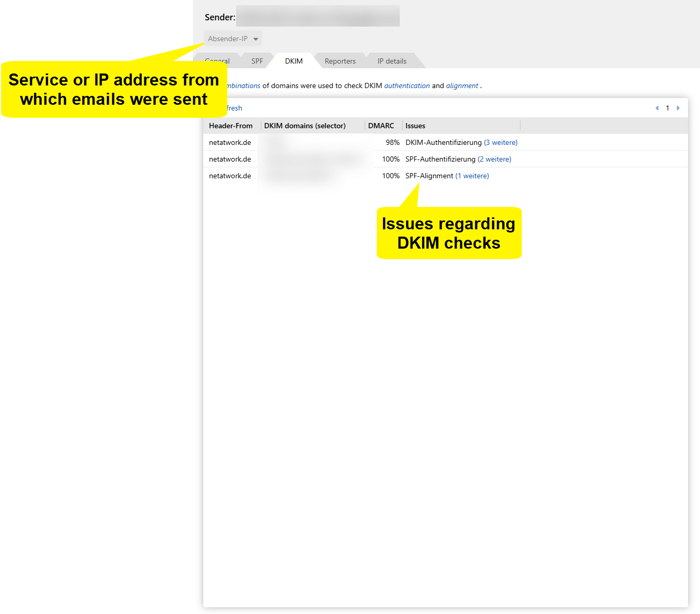This screenshot has width=700, height=614.
Task: Show the '(1 weitere)' additional issue
Action: pyautogui.click(x=472, y=176)
